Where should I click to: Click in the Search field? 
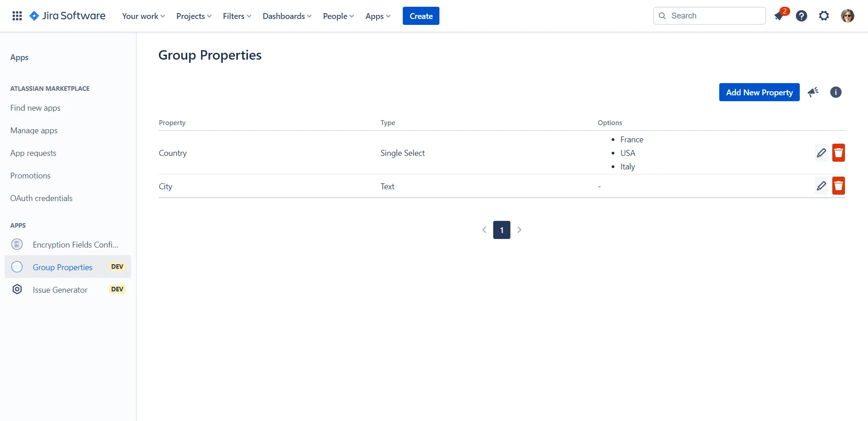[710, 16]
